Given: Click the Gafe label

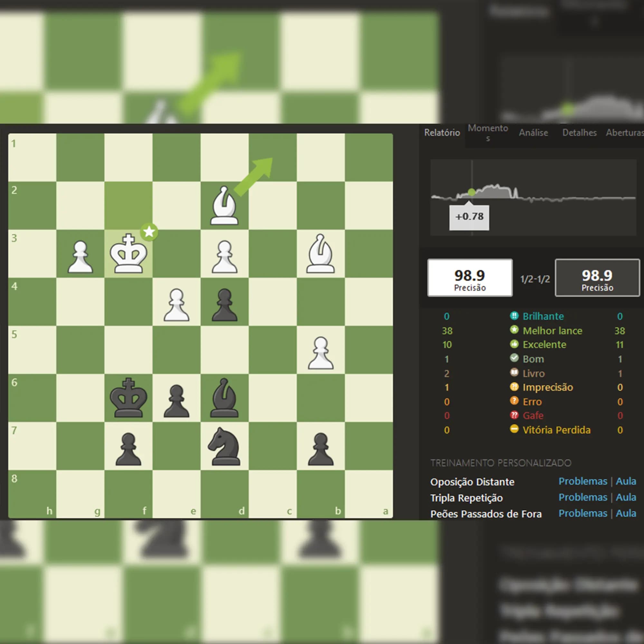Looking at the screenshot, I should [x=533, y=415].
